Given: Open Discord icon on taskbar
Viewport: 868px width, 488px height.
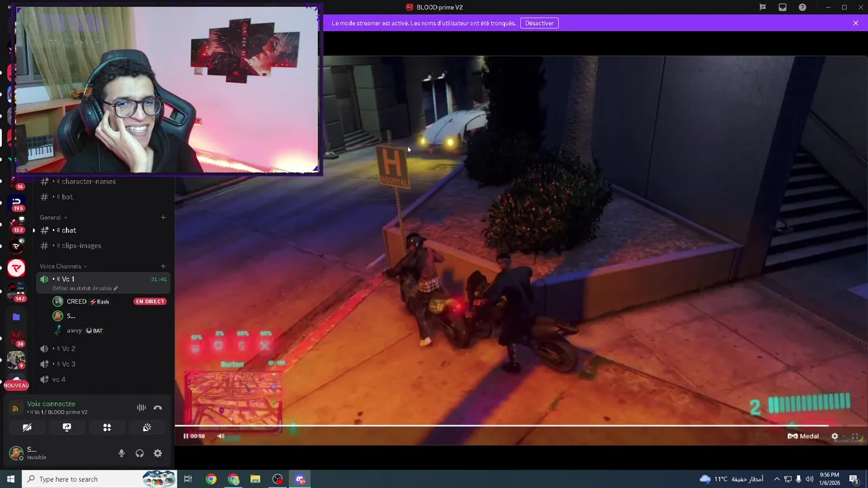Looking at the screenshot, I should (300, 479).
